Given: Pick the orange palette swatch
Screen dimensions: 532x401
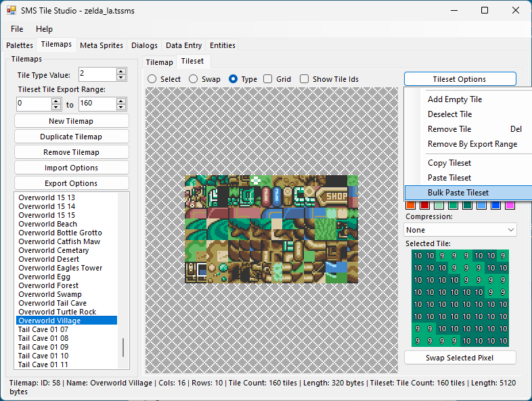Looking at the screenshot, I should click(x=411, y=205).
